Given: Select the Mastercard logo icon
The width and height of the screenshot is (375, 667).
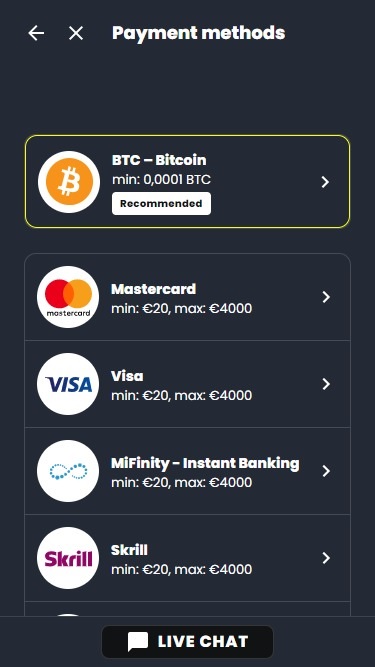Looking at the screenshot, I should (x=68, y=297).
